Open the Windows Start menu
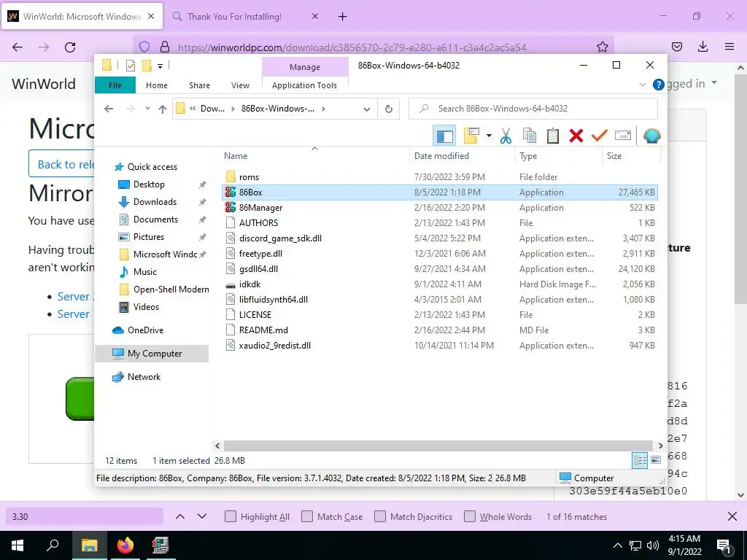 pos(17,545)
